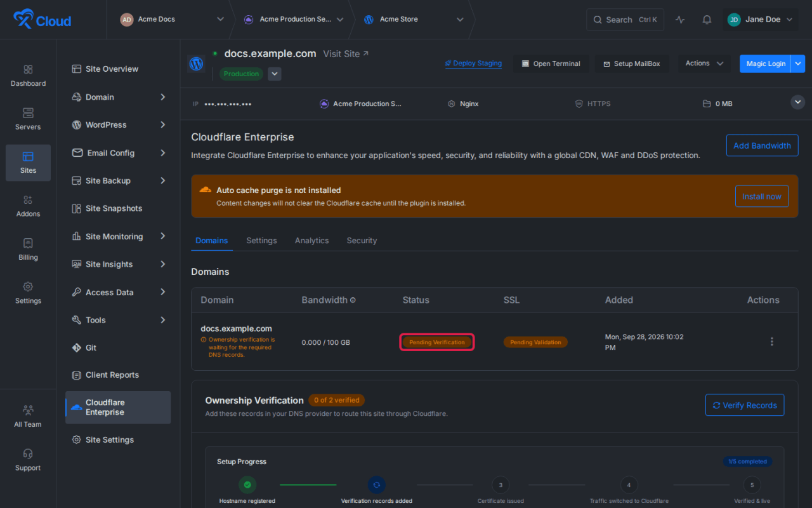Screen dimensions: 812x508
Task: Click the Search field in the header
Action: point(625,20)
